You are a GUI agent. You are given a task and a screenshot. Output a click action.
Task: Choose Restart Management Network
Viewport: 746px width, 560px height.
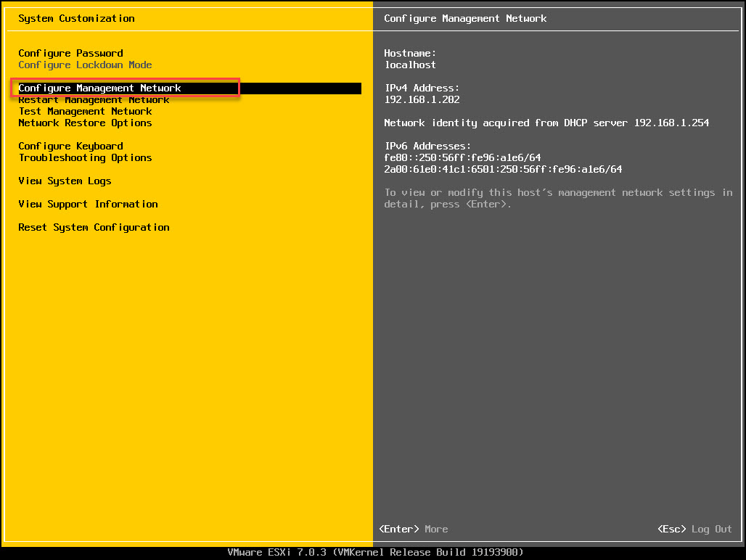point(94,100)
